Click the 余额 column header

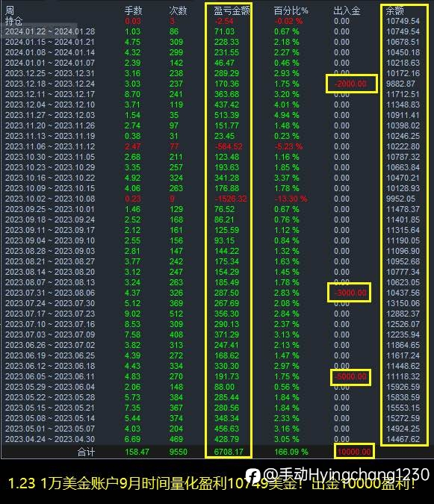(x=394, y=10)
